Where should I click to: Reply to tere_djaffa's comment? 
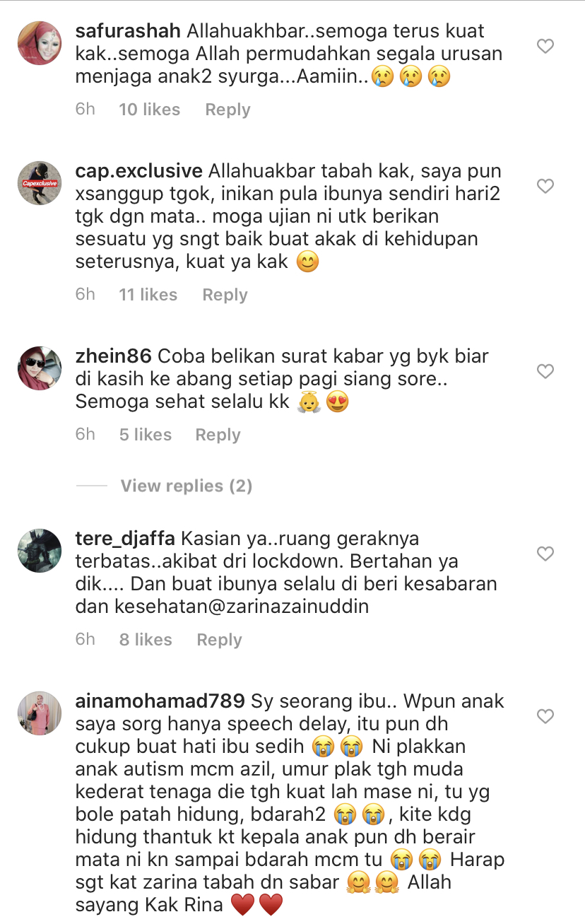pyautogui.click(x=219, y=640)
